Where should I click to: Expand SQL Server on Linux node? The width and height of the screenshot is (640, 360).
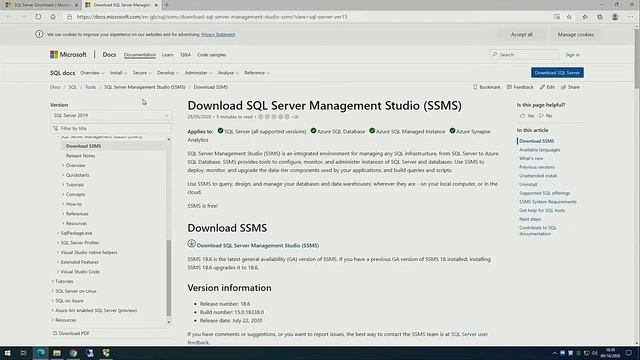pyautogui.click(x=53, y=291)
